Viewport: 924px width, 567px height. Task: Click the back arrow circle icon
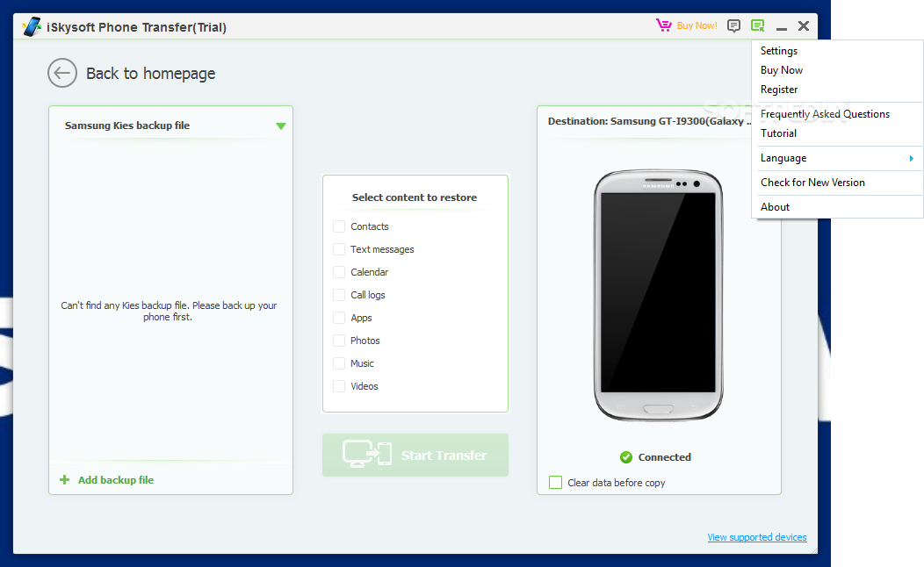[x=61, y=73]
